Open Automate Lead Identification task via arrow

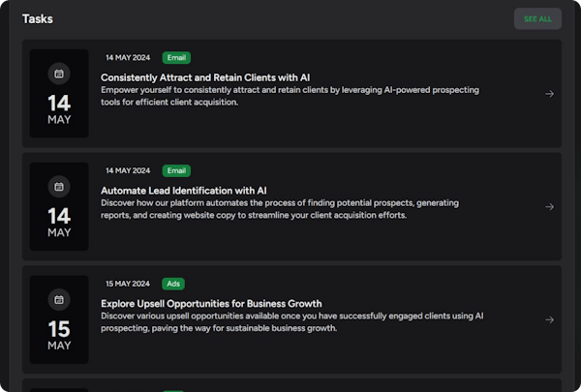[549, 206]
